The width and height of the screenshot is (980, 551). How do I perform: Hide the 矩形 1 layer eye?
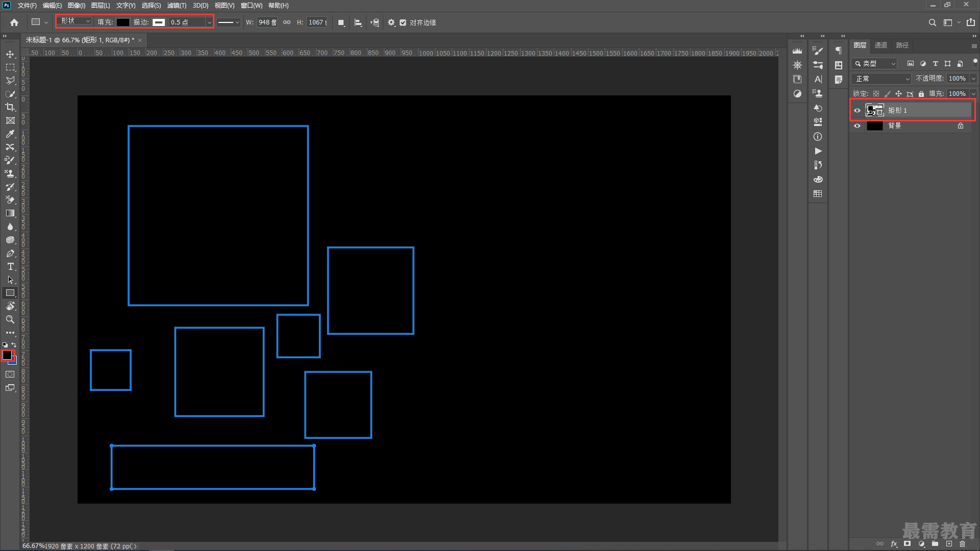pyautogui.click(x=857, y=110)
